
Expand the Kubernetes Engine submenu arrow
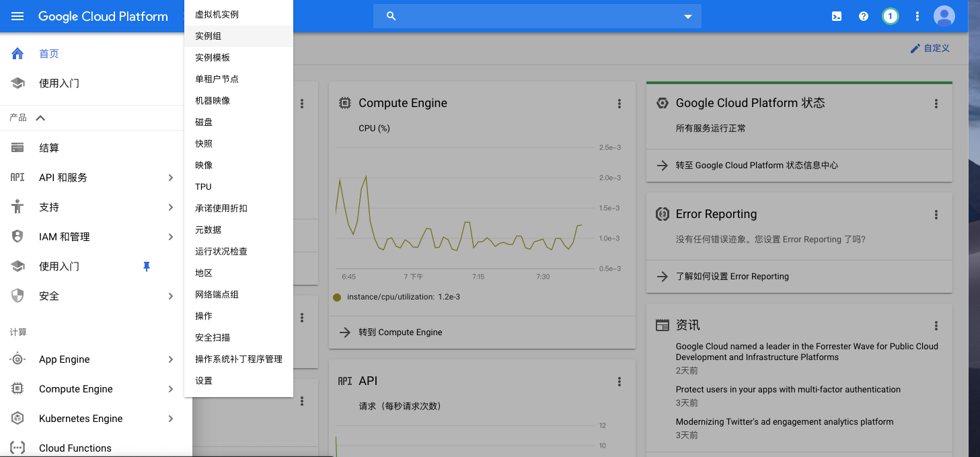171,419
